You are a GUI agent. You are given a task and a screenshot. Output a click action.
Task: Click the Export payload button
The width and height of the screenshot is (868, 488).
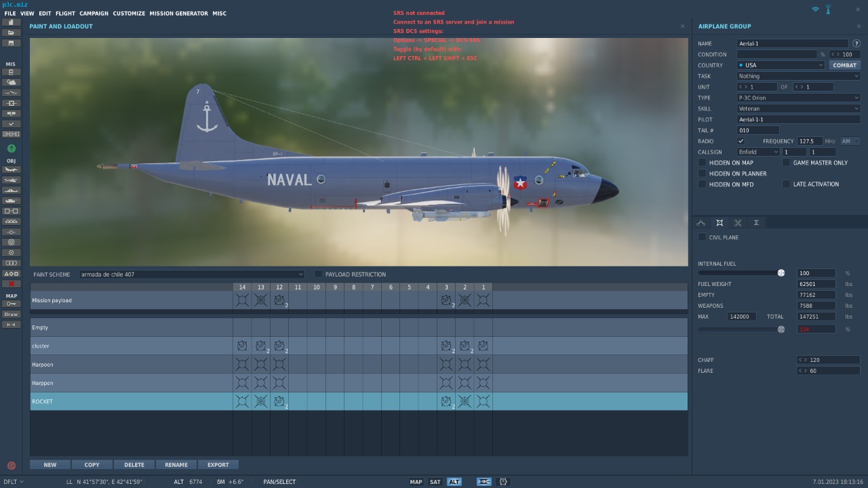click(218, 465)
